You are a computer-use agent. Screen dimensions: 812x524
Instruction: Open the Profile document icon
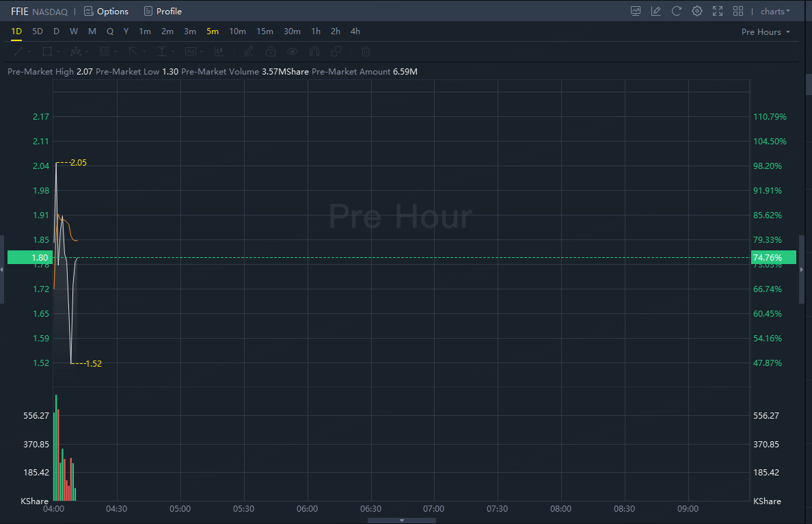pyautogui.click(x=148, y=11)
